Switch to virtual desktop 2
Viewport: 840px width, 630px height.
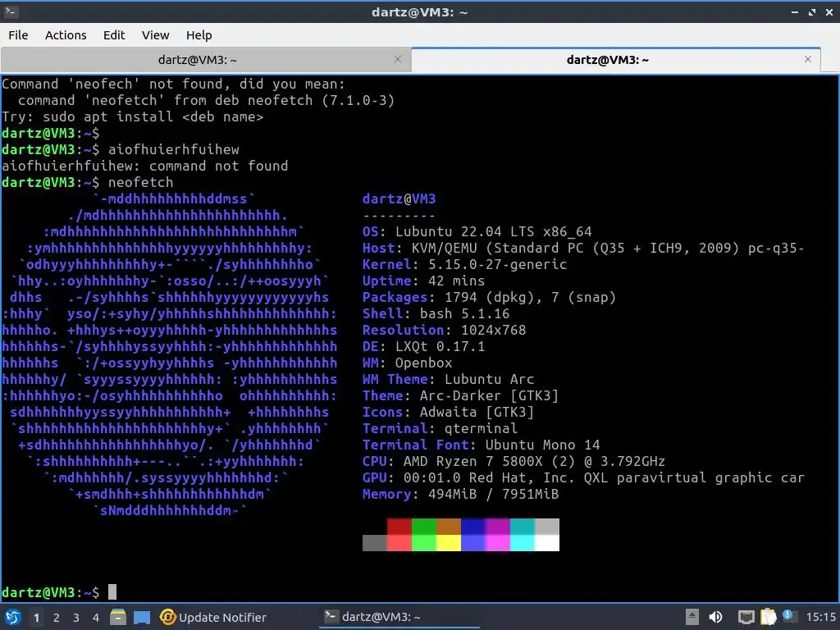coord(57,618)
